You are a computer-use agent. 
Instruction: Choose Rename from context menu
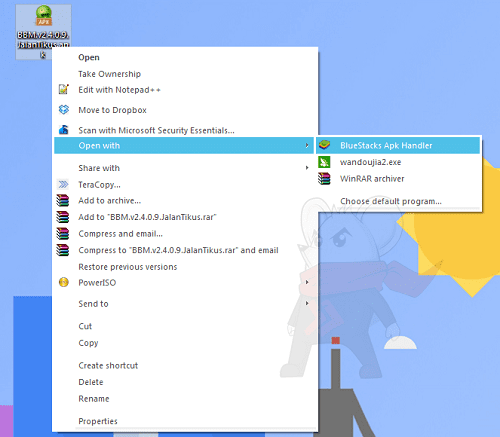point(184,399)
